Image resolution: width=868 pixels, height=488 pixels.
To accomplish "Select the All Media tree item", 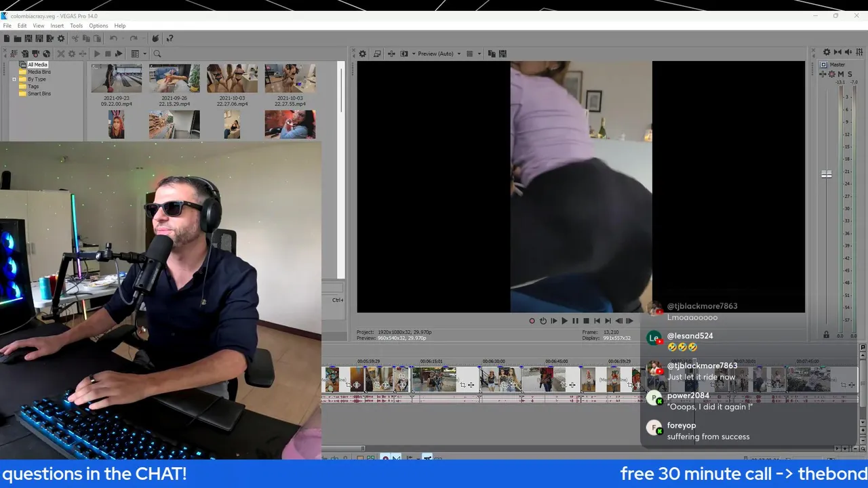I will pos(37,64).
